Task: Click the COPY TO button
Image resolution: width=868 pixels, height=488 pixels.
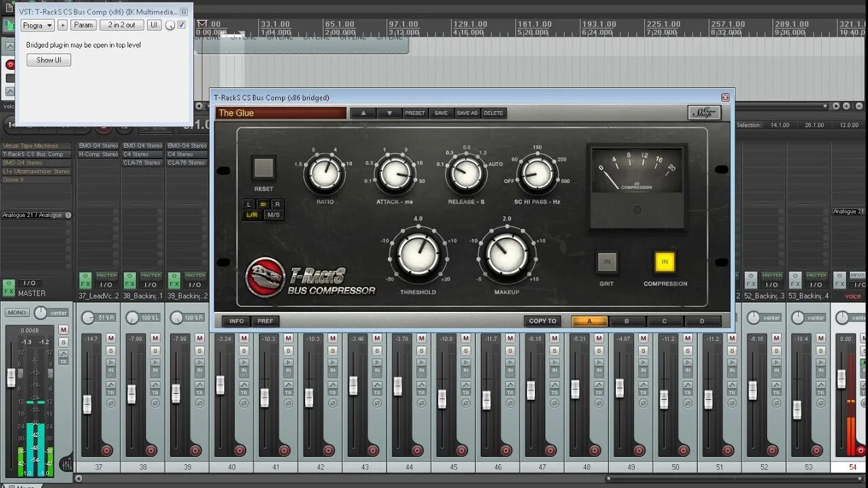Action: pyautogui.click(x=542, y=321)
